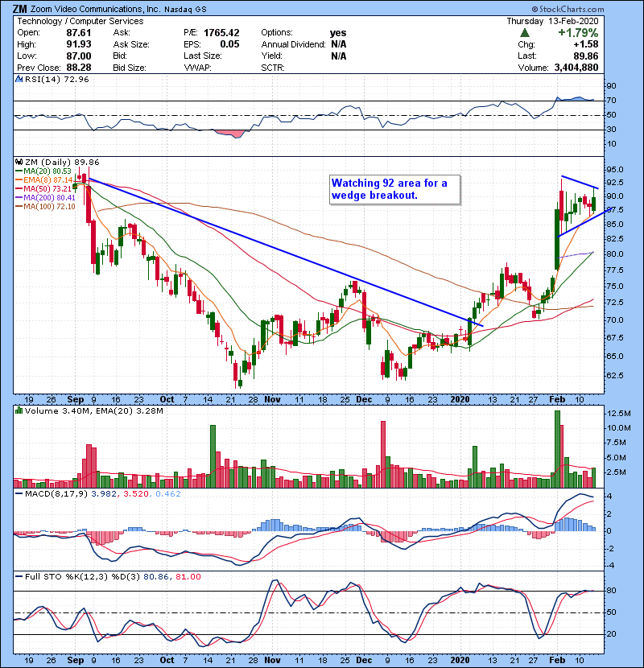Click the volume bars icon beside Volume 3.40M
Image resolution: width=644 pixels, height=668 pixels.
(19, 410)
